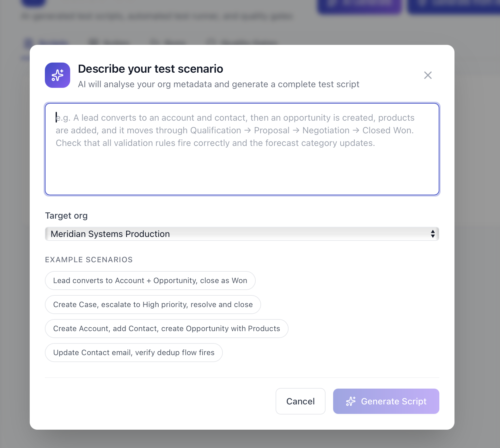
Task: Click inside the test scenario description box
Action: click(242, 148)
